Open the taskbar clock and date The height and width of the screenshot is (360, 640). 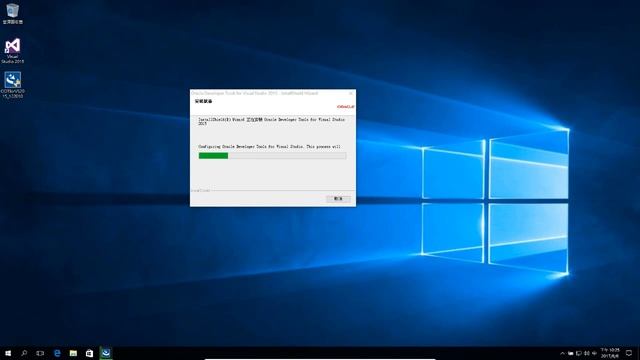(x=610, y=353)
